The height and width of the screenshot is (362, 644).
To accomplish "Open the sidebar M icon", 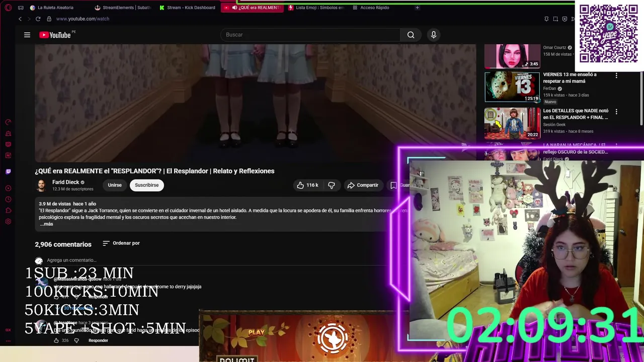I will click(8, 155).
